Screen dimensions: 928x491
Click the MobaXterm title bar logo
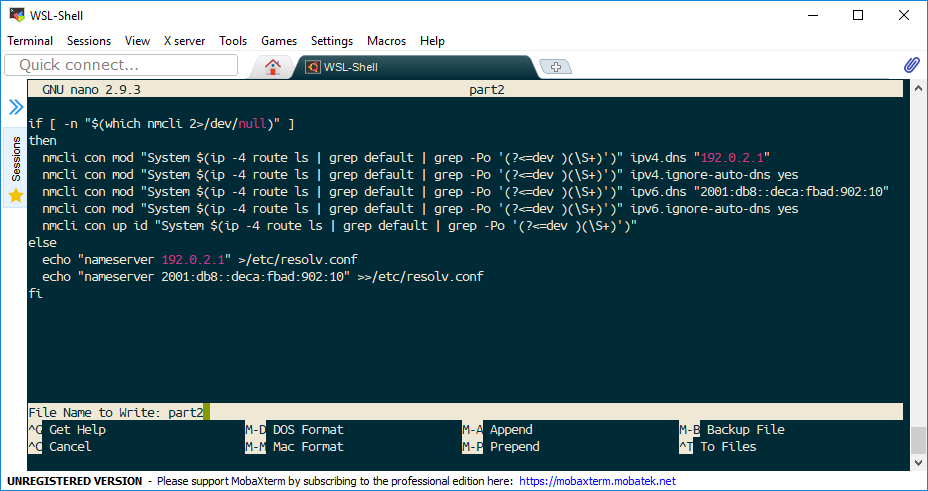coord(18,16)
